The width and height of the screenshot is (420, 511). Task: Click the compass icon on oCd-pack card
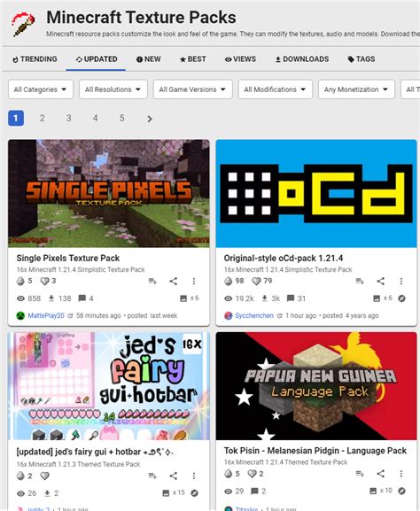pyautogui.click(x=401, y=298)
